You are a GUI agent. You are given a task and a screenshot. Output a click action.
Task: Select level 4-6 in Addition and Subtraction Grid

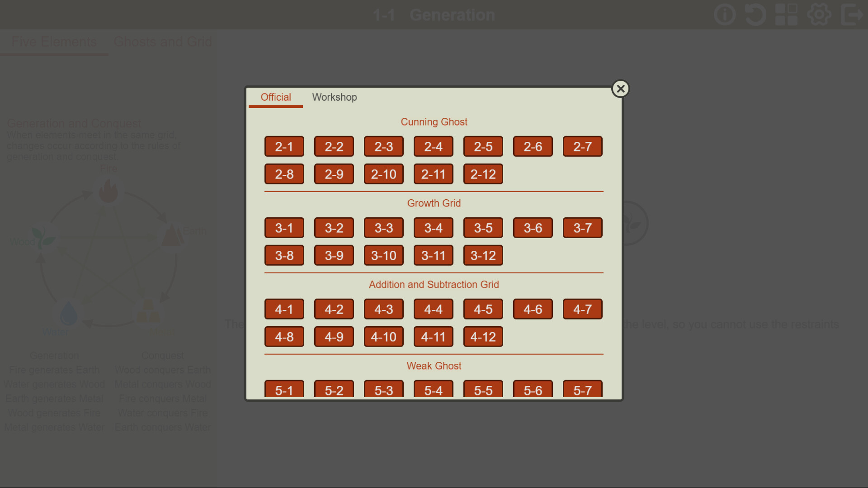click(533, 309)
